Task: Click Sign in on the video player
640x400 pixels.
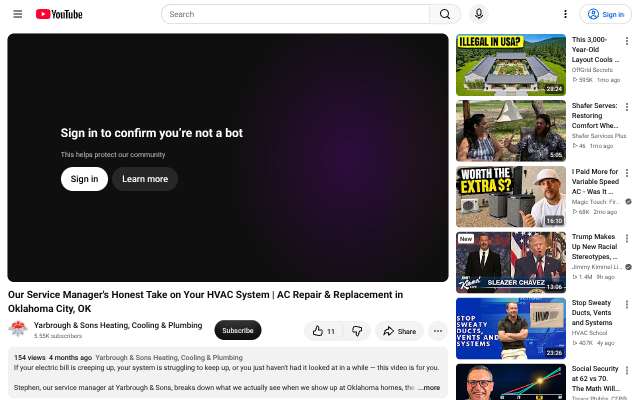Action: [x=84, y=179]
